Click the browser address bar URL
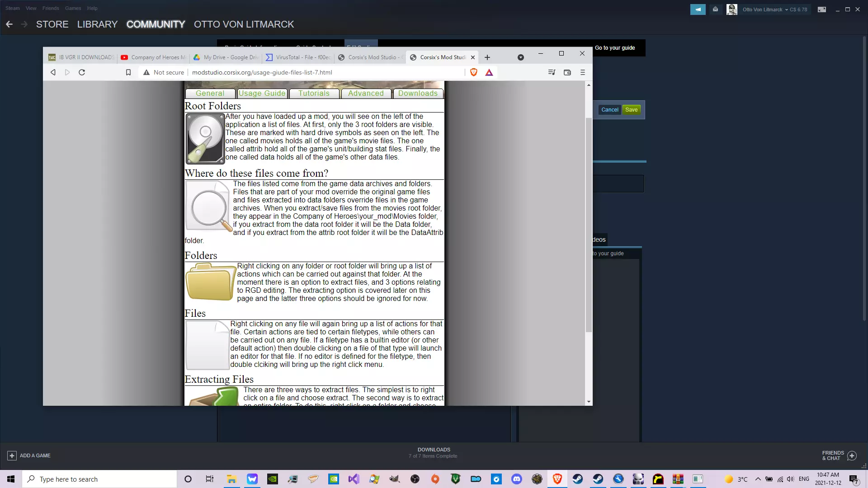868x488 pixels. click(x=262, y=72)
